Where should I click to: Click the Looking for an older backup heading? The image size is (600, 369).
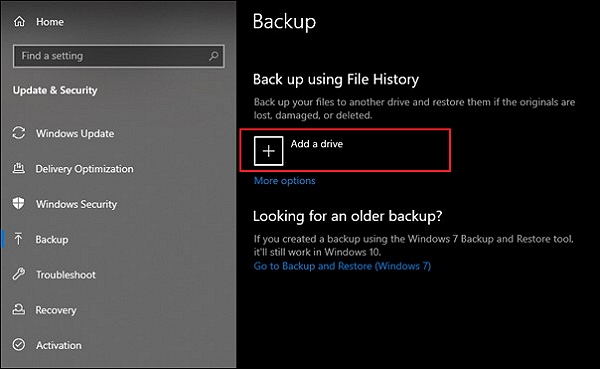pos(347,216)
